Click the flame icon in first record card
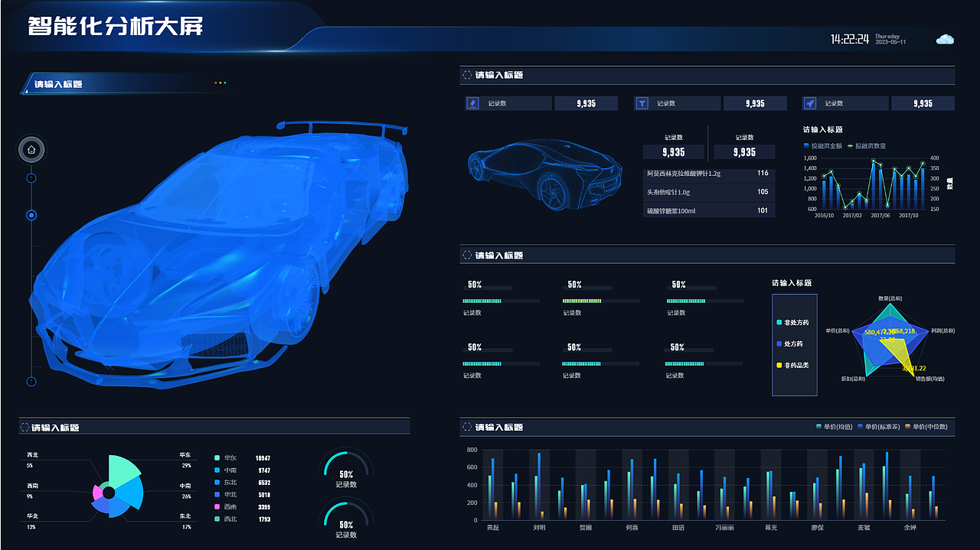 pos(472,103)
